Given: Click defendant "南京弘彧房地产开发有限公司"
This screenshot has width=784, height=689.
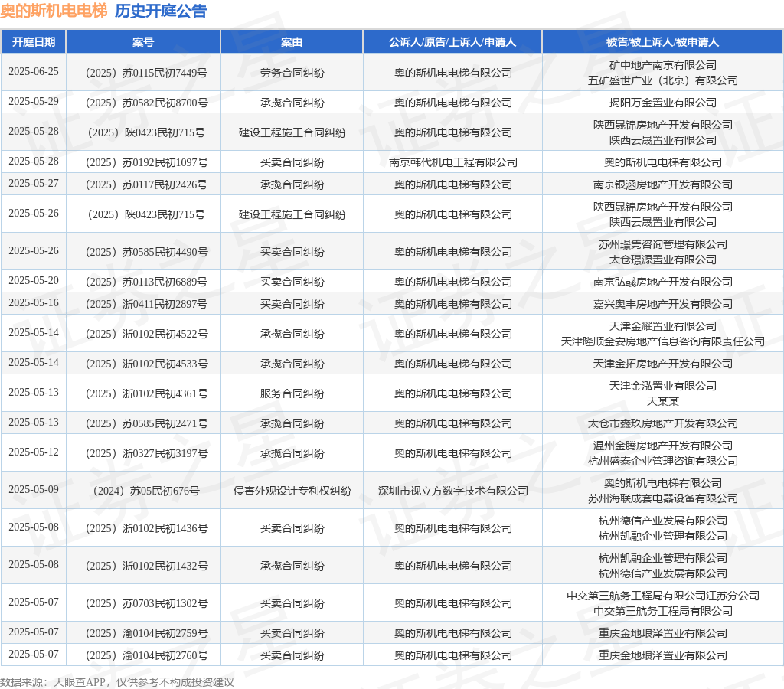Looking at the screenshot, I should pos(662,282).
